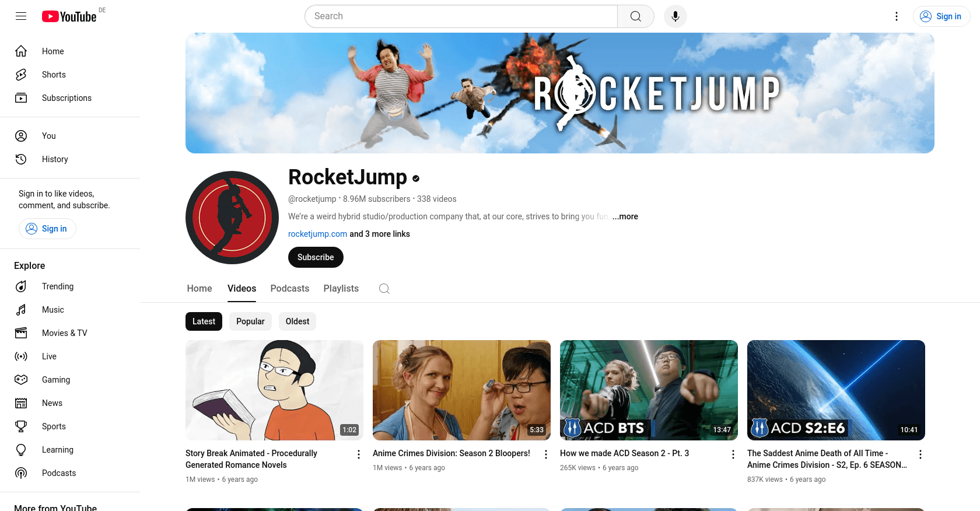Open options for Story Break Animated video
Viewport: 980px width, 511px height.
(x=359, y=454)
